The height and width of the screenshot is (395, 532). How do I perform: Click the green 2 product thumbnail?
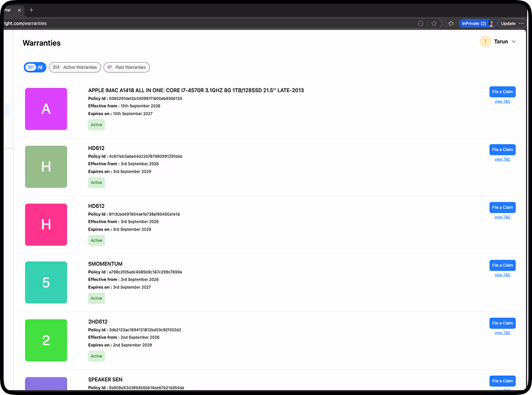pyautogui.click(x=46, y=340)
